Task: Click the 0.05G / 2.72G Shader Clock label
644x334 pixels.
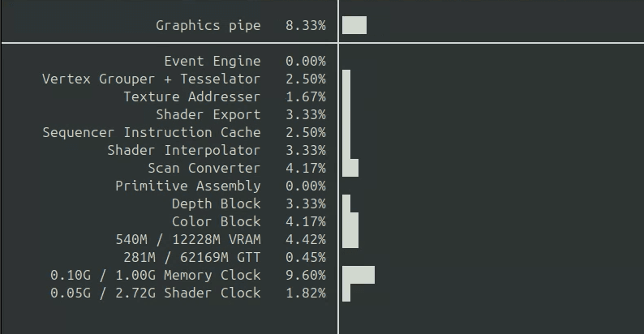Action: (156, 293)
